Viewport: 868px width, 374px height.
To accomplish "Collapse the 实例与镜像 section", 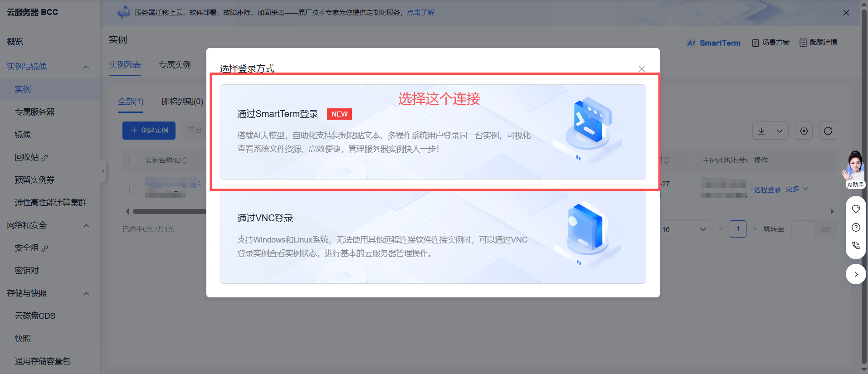I will pyautogui.click(x=86, y=67).
